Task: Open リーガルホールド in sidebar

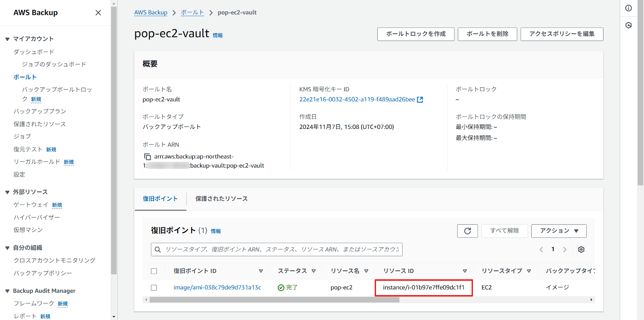Action: point(37,162)
